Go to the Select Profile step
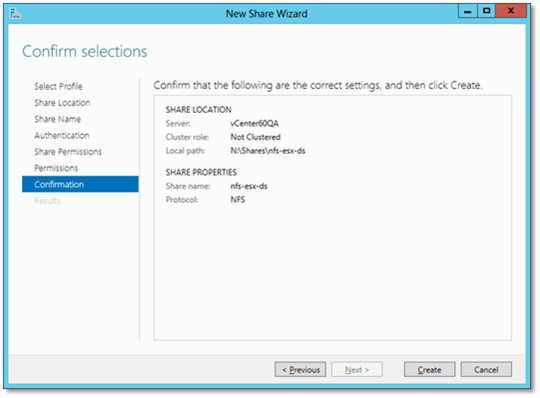This screenshot has width=540, height=398. pyautogui.click(x=58, y=86)
